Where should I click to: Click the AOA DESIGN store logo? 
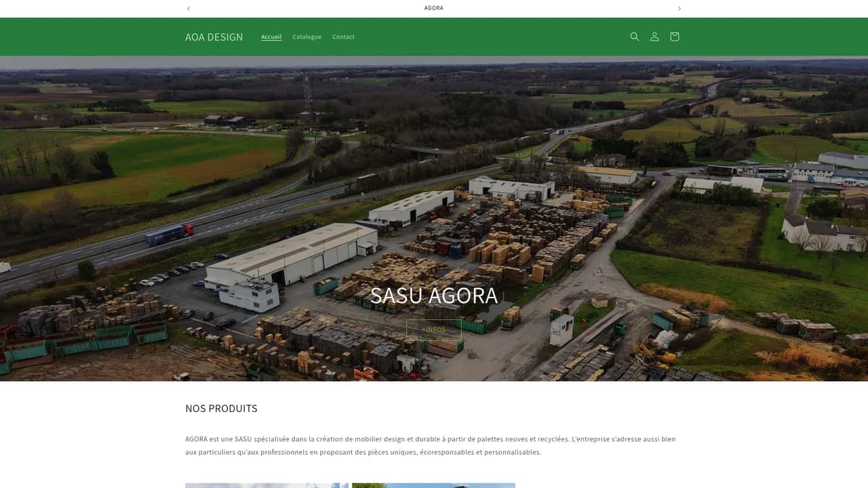[x=214, y=37]
